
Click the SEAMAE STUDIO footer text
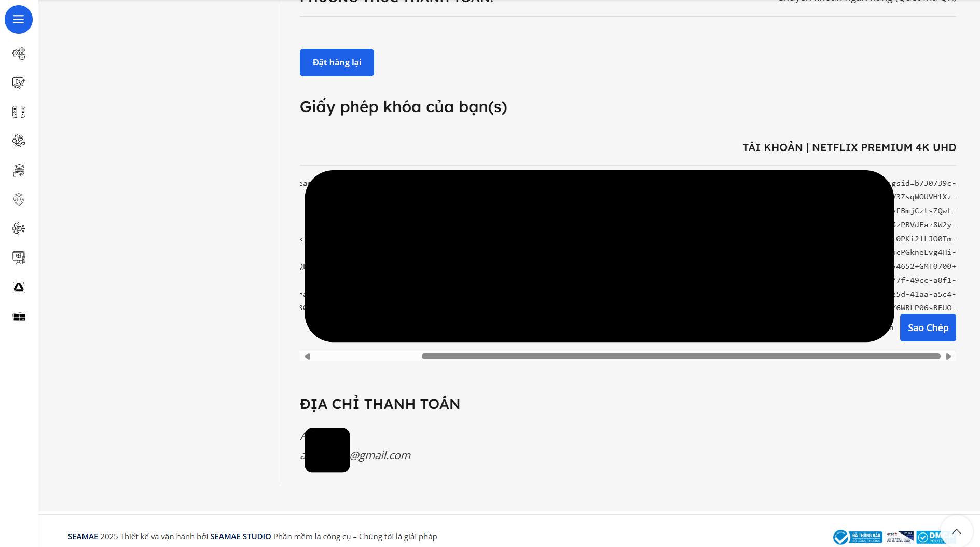[241, 537]
